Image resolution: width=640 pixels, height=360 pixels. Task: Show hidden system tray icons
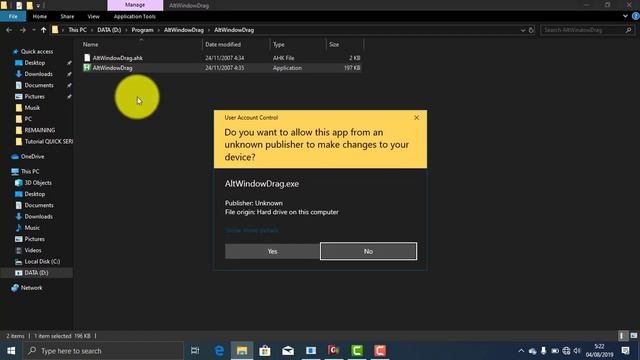click(x=521, y=351)
